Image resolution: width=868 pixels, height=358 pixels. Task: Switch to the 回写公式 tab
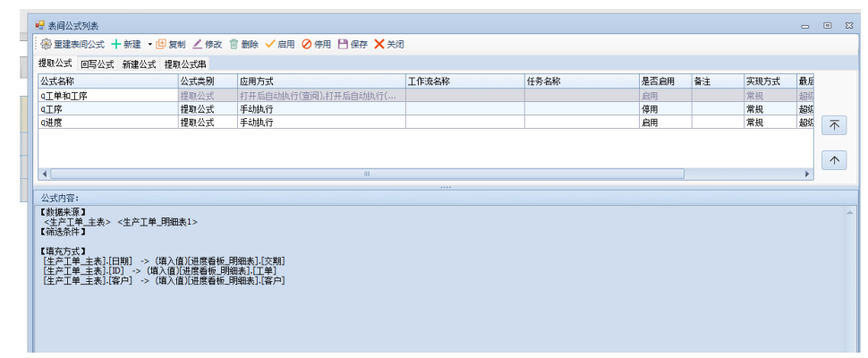[x=97, y=64]
